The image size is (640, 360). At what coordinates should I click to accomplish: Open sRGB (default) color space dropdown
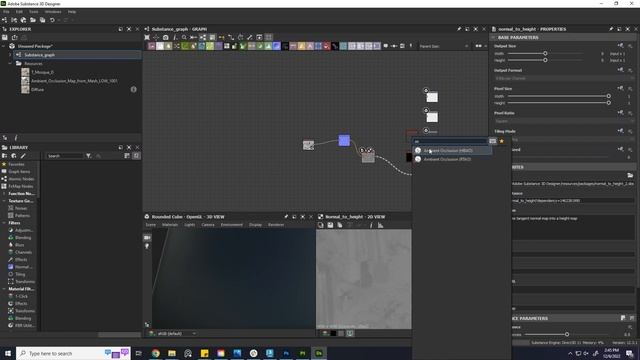point(176,333)
